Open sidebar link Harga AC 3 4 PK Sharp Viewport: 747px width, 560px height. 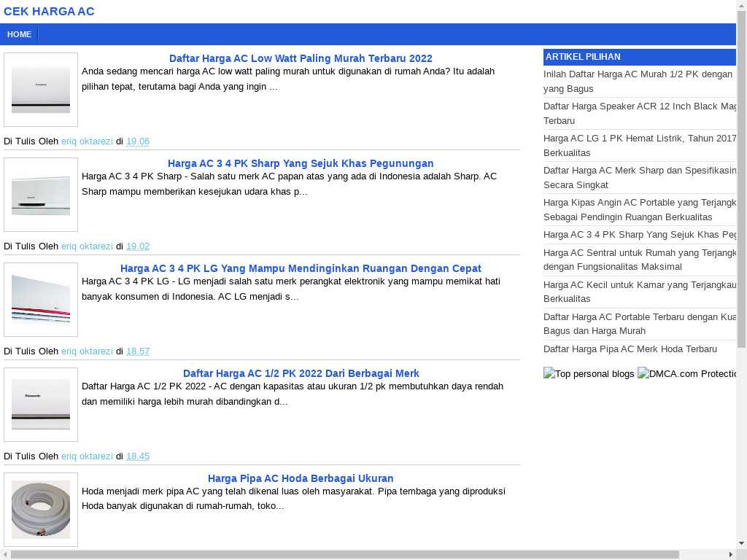coord(639,234)
